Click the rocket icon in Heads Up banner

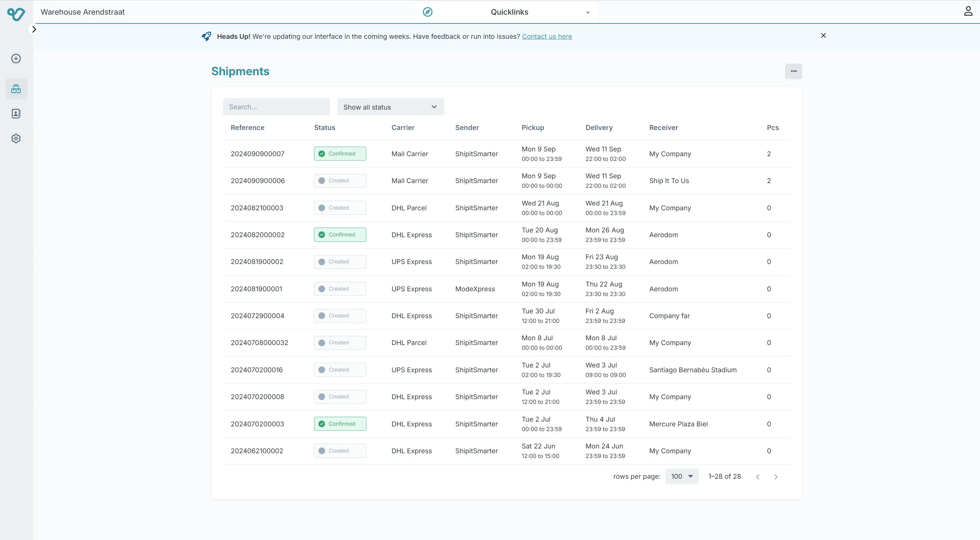point(206,36)
